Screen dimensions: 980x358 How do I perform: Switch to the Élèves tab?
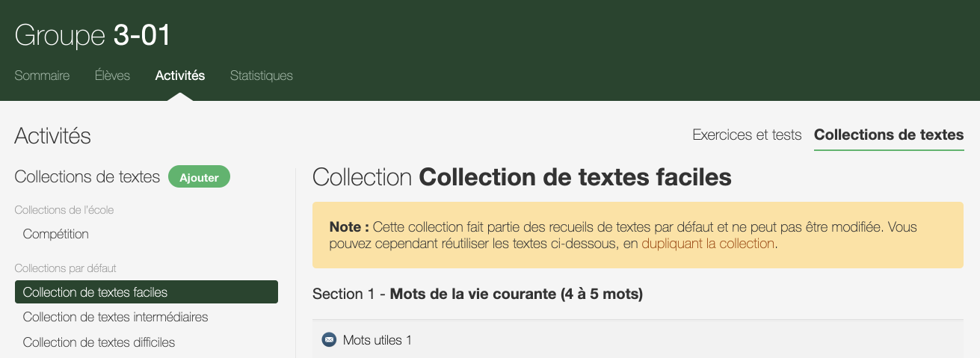(112, 75)
